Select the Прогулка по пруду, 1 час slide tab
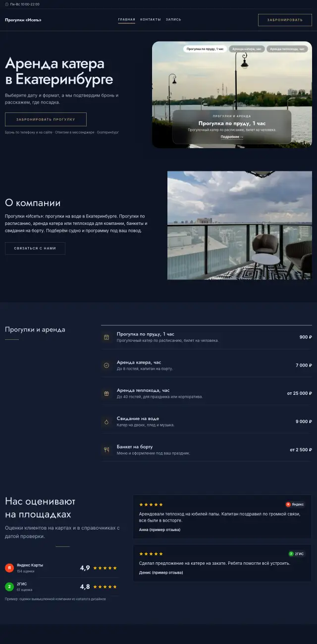The height and width of the screenshot is (644, 317). (205, 49)
